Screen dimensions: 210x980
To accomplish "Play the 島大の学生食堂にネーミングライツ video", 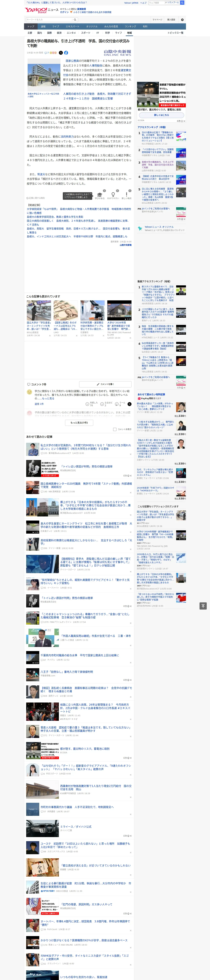I will 33,527.
